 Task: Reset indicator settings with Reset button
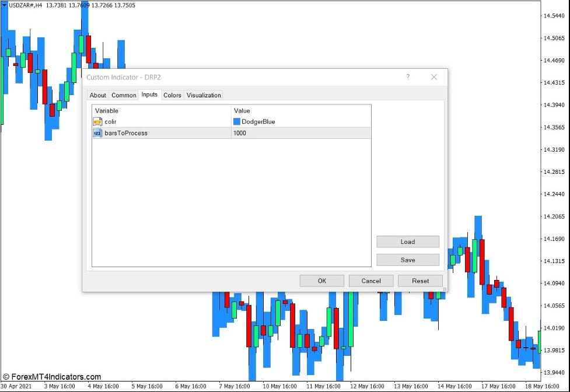[419, 281]
